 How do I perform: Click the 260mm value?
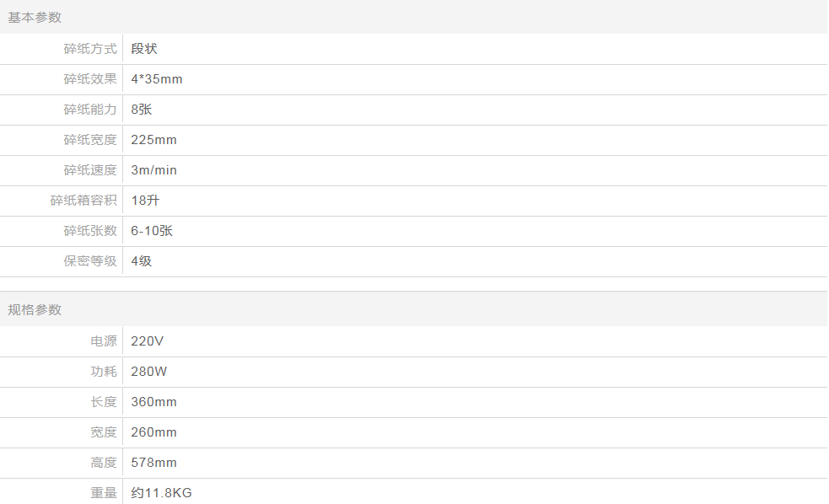pyautogui.click(x=153, y=432)
